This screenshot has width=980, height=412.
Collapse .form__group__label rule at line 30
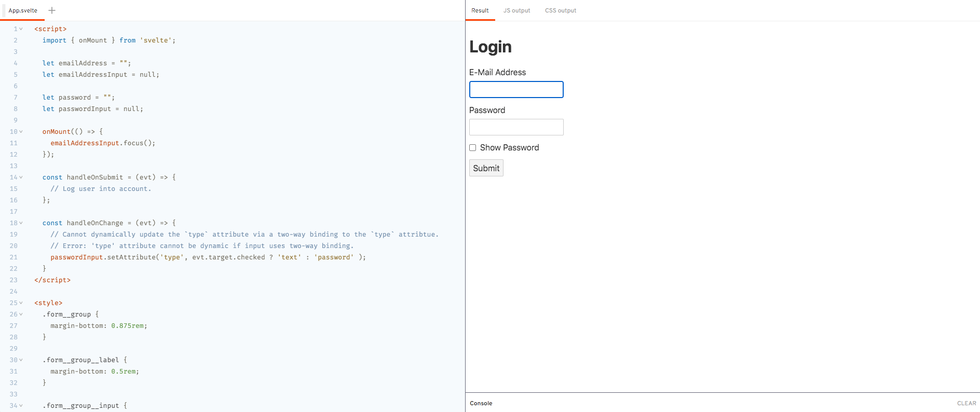click(21, 360)
